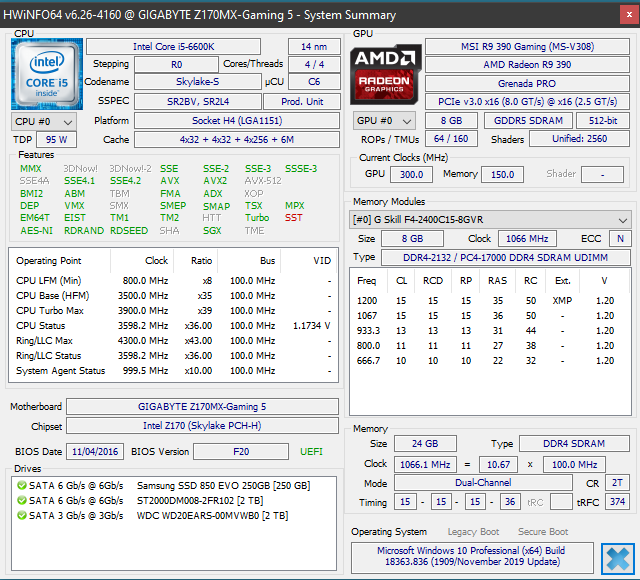Click the Intel Core i5 logo
This screenshot has width=640, height=580.
(45, 73)
